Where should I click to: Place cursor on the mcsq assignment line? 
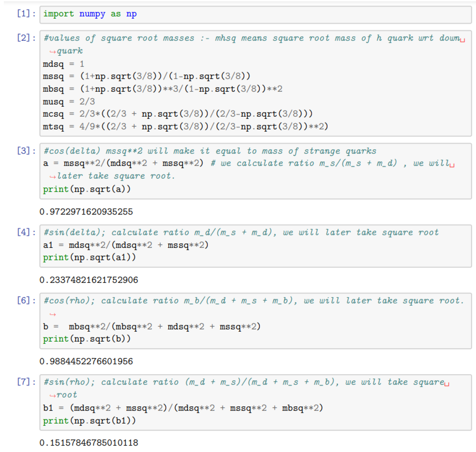coord(178,114)
